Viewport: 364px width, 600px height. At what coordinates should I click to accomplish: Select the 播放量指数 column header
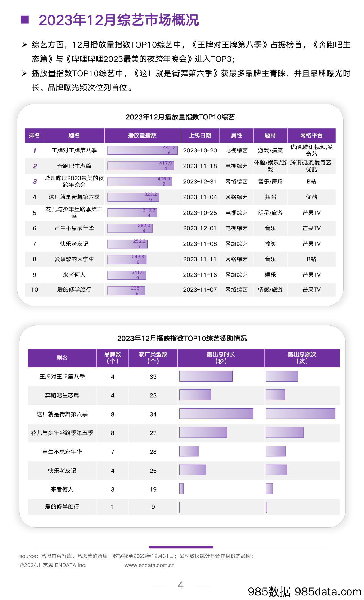(142, 135)
